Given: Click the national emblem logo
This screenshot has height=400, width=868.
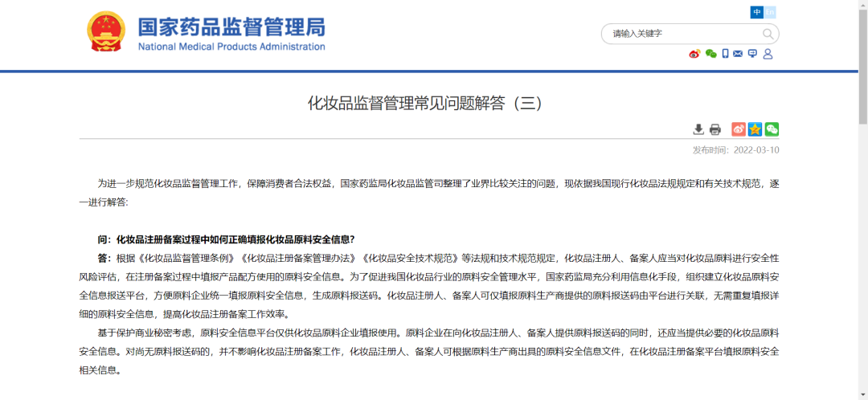Looking at the screenshot, I should (x=106, y=32).
